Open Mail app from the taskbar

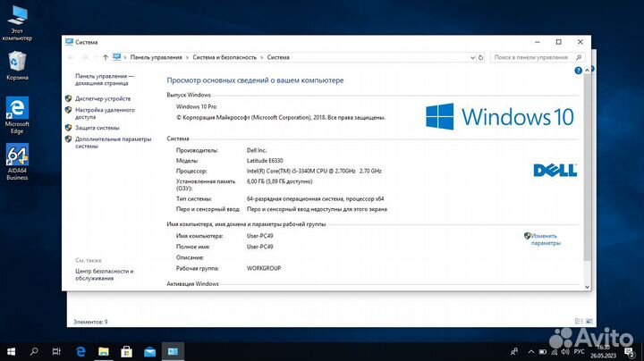[149, 351]
